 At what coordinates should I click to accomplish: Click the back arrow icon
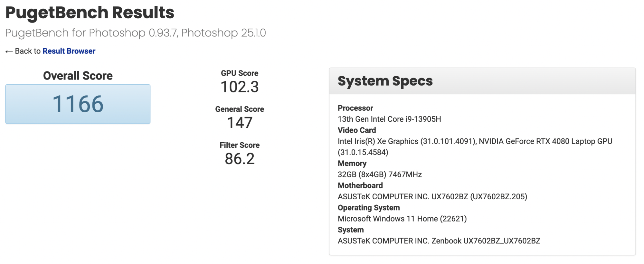coord(9,52)
